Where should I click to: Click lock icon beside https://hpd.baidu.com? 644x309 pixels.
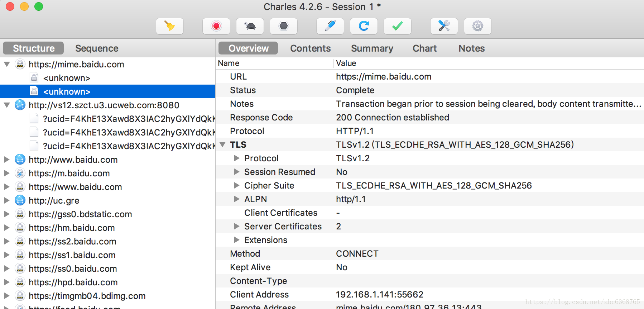click(x=20, y=282)
